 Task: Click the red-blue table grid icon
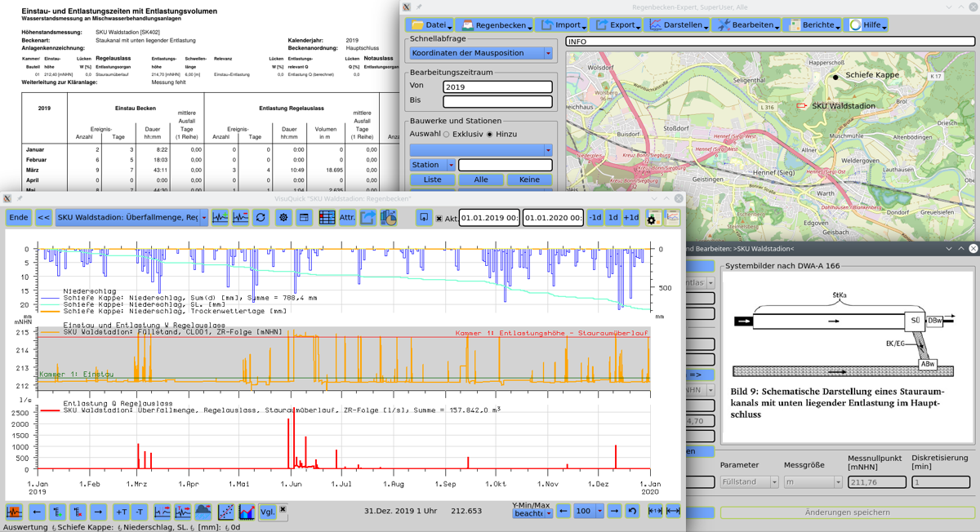pos(327,218)
